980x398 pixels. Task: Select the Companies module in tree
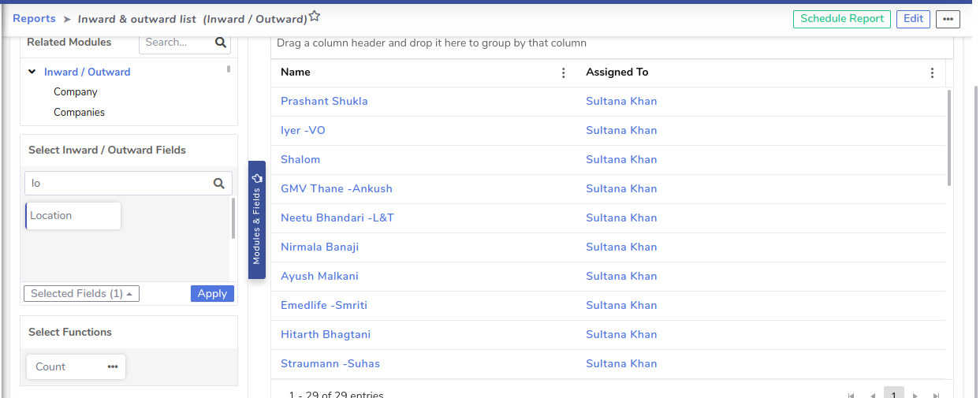pyautogui.click(x=79, y=113)
